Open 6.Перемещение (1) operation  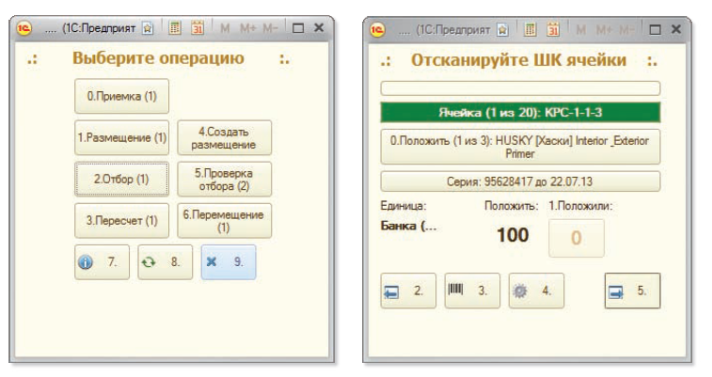(x=224, y=221)
